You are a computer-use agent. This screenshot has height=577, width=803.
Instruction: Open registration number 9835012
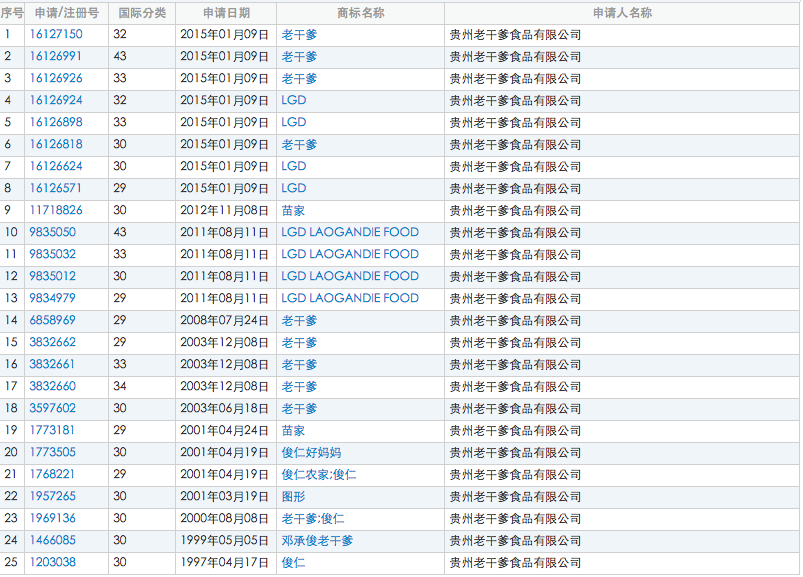tap(53, 276)
